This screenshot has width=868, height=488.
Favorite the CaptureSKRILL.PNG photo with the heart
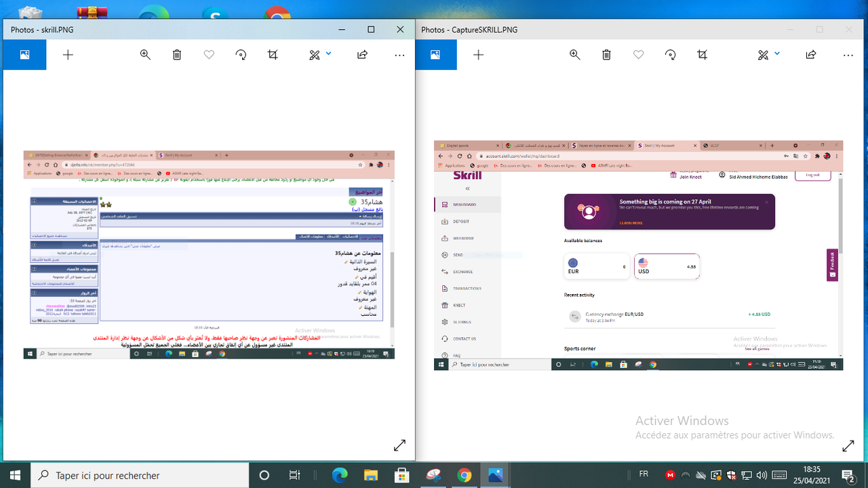tap(638, 55)
